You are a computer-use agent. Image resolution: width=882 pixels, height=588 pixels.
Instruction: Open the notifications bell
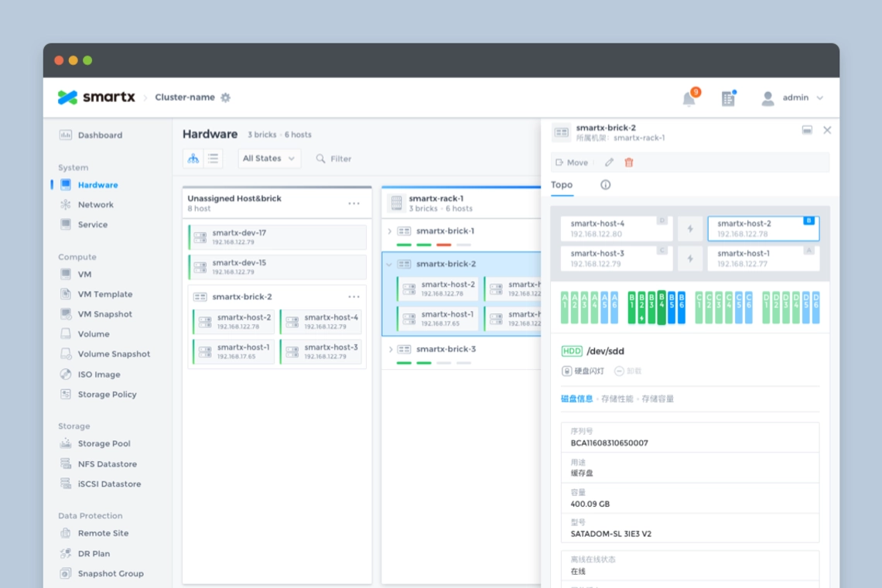689,98
